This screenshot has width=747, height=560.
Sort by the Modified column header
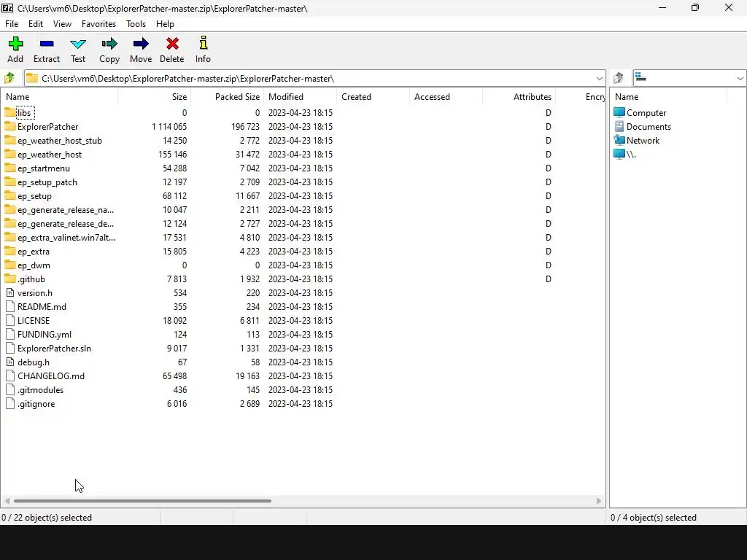(x=300, y=97)
